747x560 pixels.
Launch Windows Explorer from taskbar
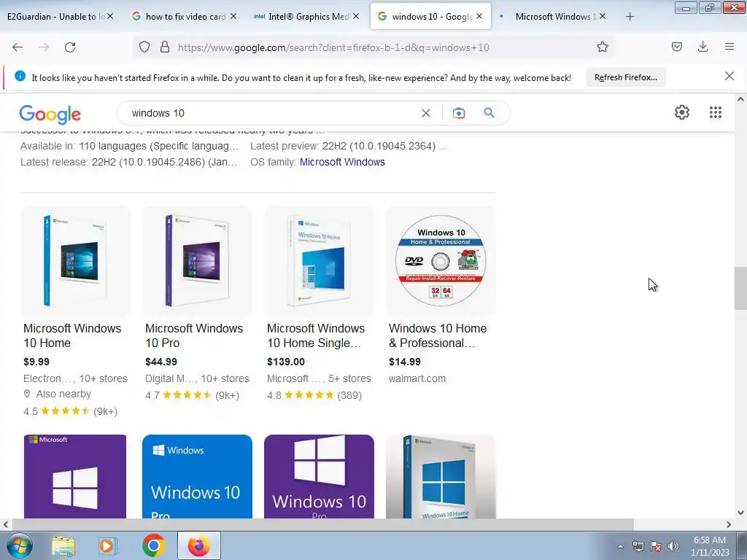click(63, 545)
